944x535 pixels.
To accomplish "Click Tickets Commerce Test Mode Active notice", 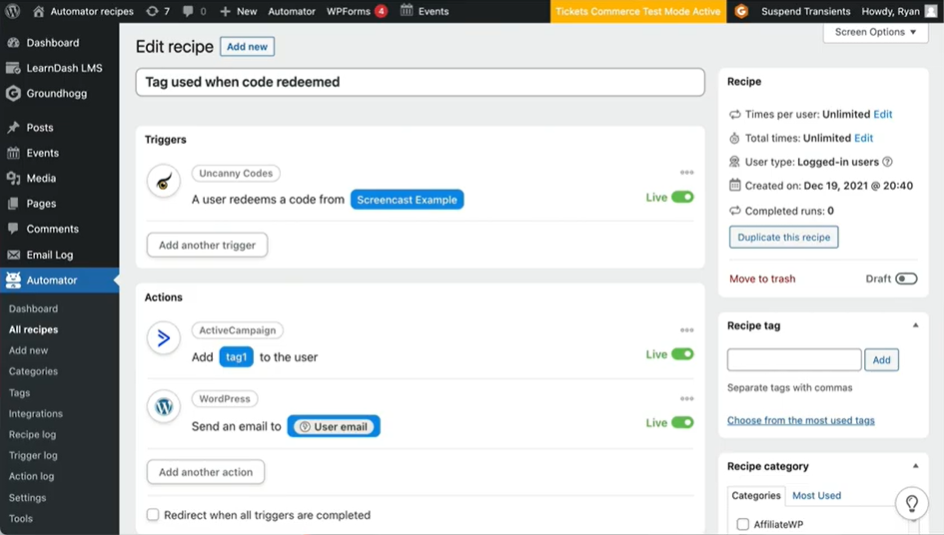I will click(638, 11).
